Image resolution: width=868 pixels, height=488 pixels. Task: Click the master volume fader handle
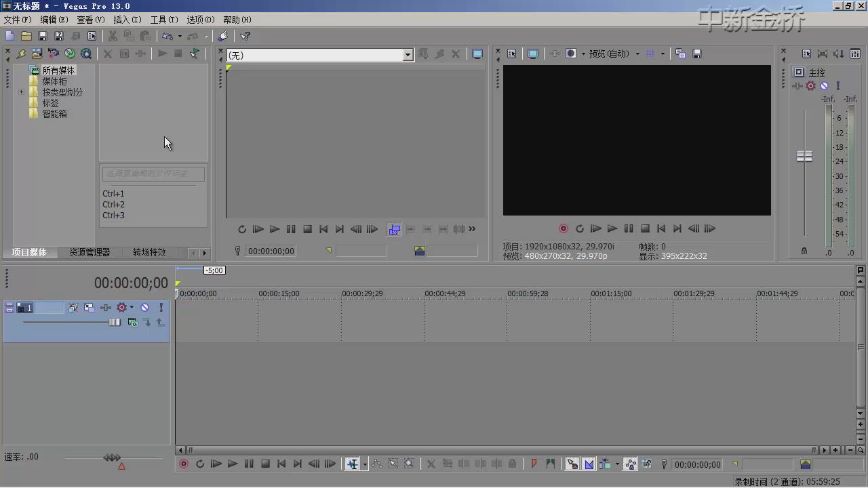coord(804,157)
